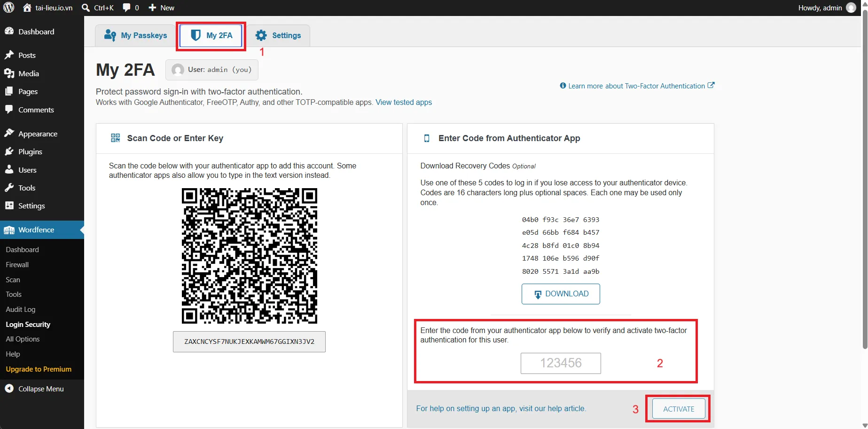The width and height of the screenshot is (868, 429).
Task: Click the 2FA QR code image
Action: tap(249, 256)
